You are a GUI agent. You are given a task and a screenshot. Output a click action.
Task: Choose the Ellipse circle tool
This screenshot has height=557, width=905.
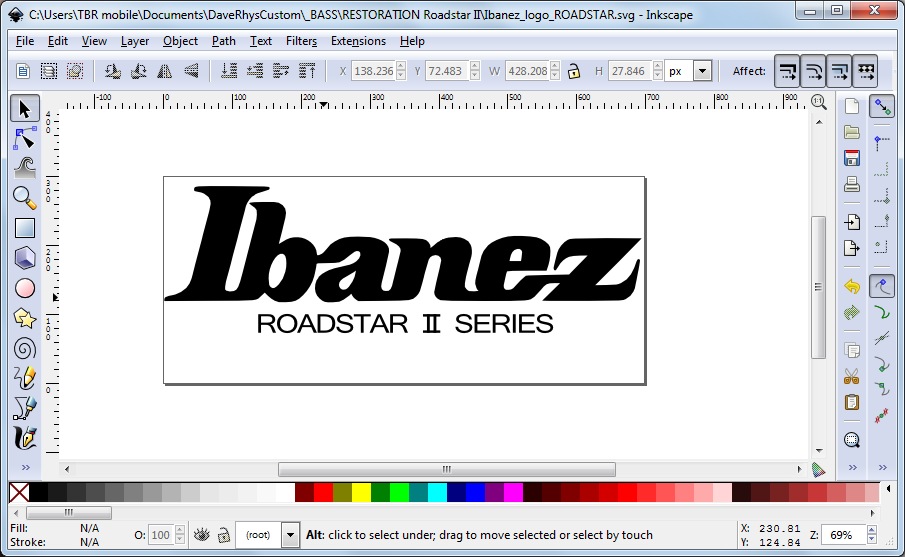coord(24,288)
